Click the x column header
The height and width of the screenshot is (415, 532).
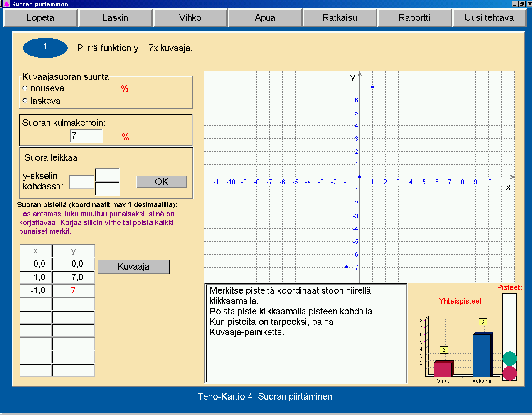click(x=36, y=251)
